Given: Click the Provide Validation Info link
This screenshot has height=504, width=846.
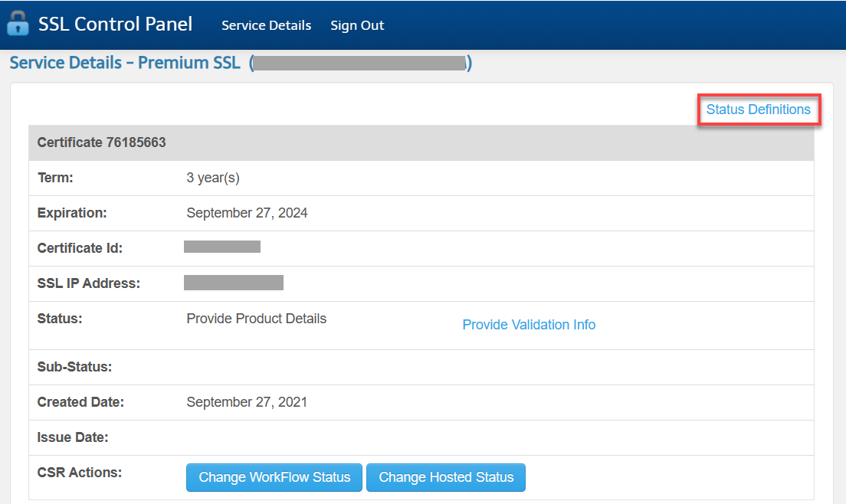Looking at the screenshot, I should pyautogui.click(x=529, y=325).
